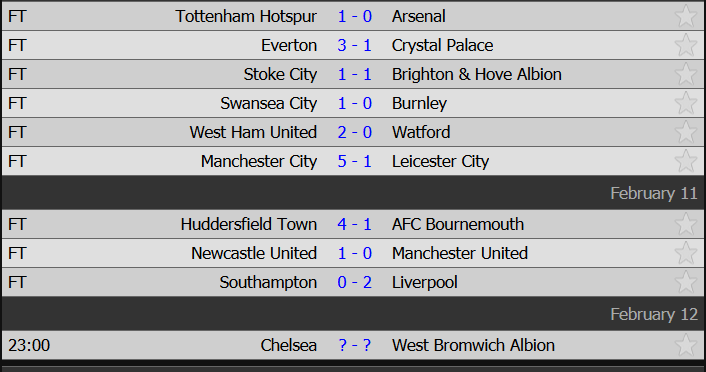706x372 pixels.
Task: Star the Stoke City vs Brighton match
Action: coord(686,74)
